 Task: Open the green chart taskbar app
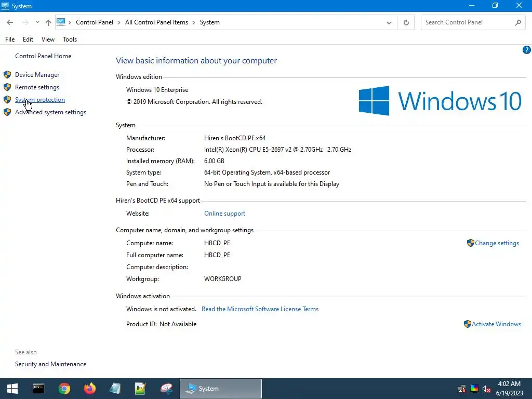tap(140, 389)
